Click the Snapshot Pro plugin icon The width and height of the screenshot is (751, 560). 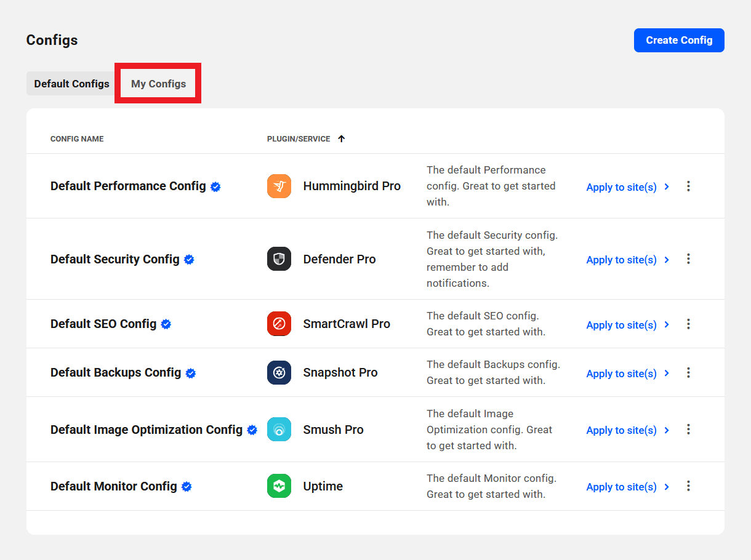(279, 372)
